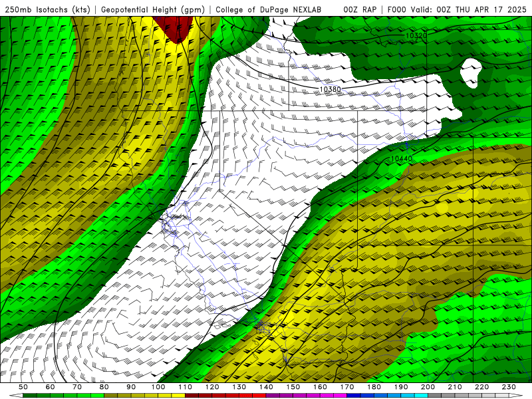
Task: Click the '00Z RAP' model run label
Action: tap(360, 10)
